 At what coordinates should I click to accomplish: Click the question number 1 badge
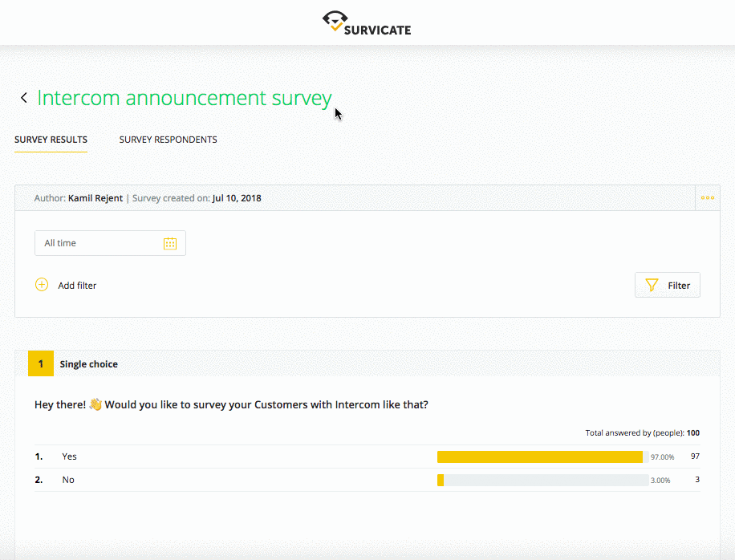point(41,363)
